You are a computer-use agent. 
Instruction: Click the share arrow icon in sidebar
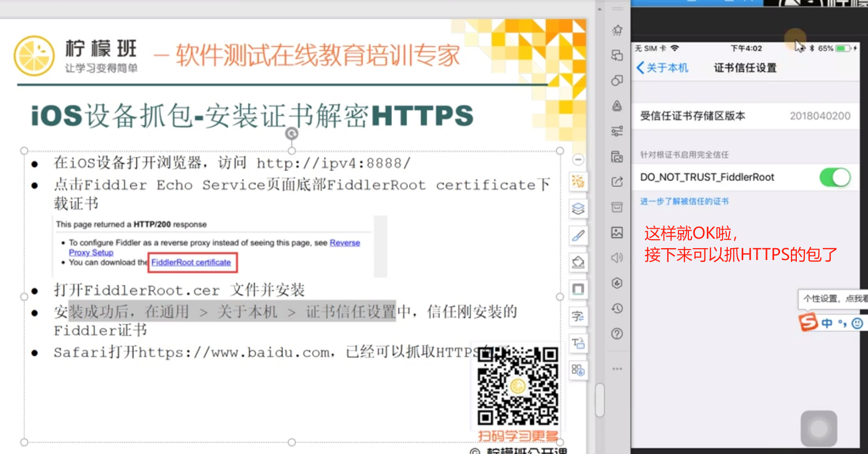click(617, 182)
